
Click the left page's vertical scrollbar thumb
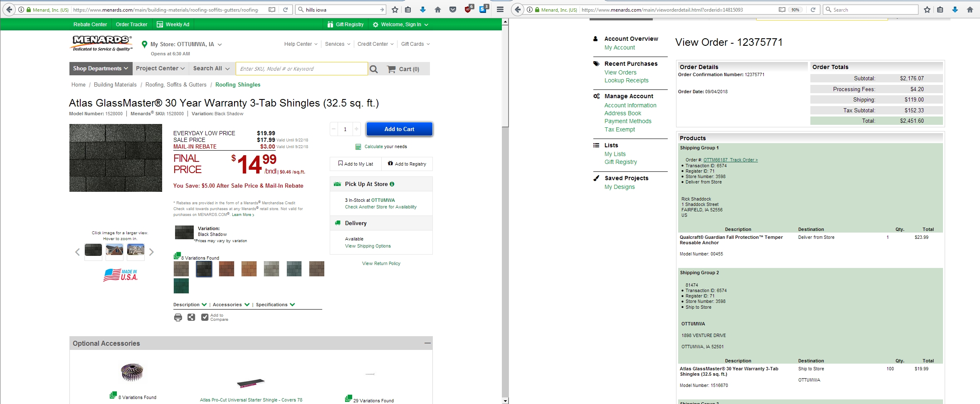pyautogui.click(x=505, y=76)
